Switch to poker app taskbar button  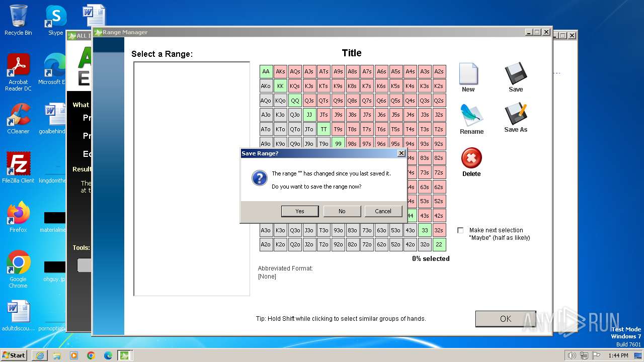[124, 355]
